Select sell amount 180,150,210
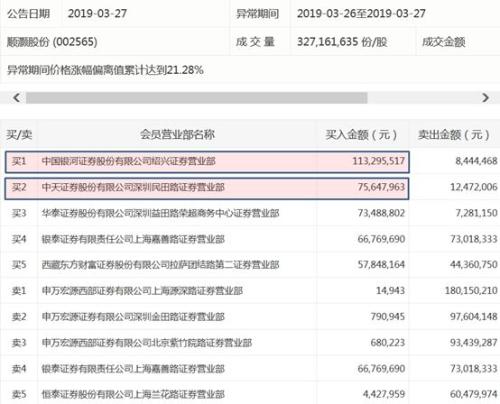This screenshot has height=404, width=500. click(x=471, y=291)
